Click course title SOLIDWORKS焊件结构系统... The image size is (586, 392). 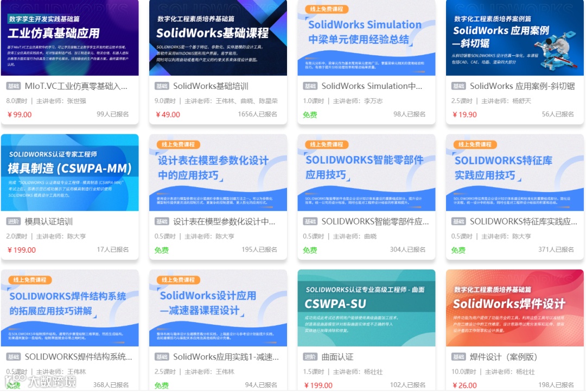pos(78,357)
